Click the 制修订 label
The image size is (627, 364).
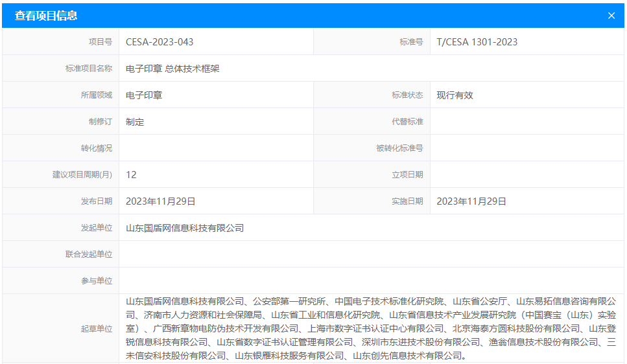click(x=101, y=122)
